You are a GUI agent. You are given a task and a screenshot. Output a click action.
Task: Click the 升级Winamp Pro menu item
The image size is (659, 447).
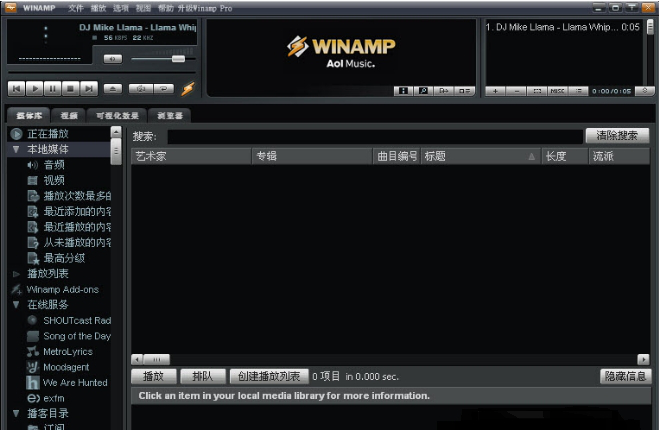click(x=205, y=8)
